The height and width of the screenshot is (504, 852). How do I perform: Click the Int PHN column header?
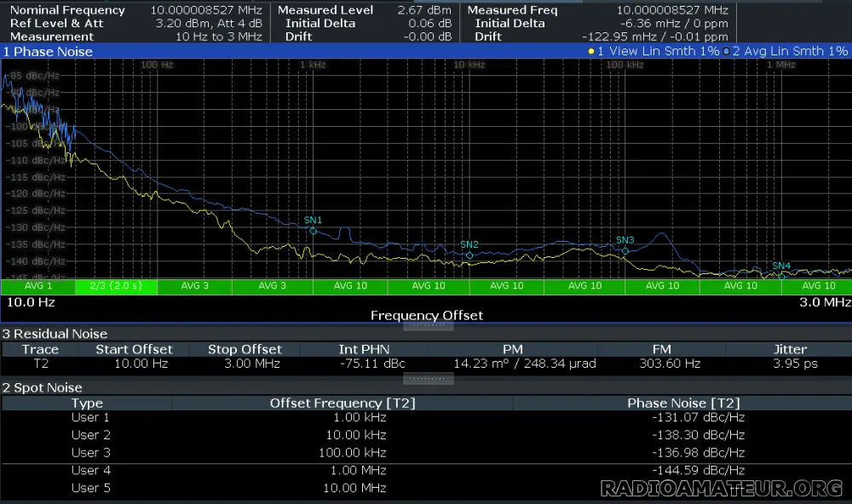click(364, 349)
